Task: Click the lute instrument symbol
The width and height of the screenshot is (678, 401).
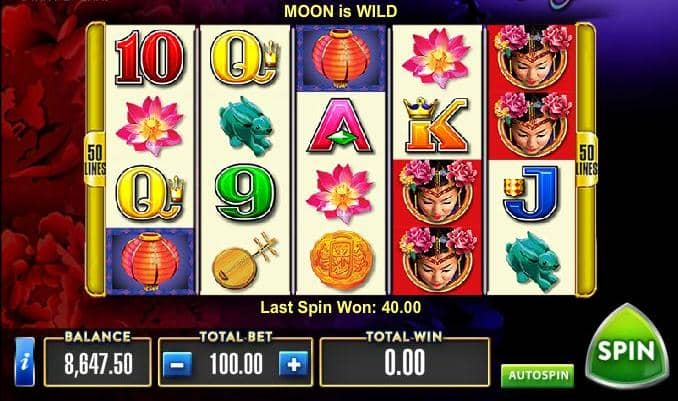Action: (245, 260)
